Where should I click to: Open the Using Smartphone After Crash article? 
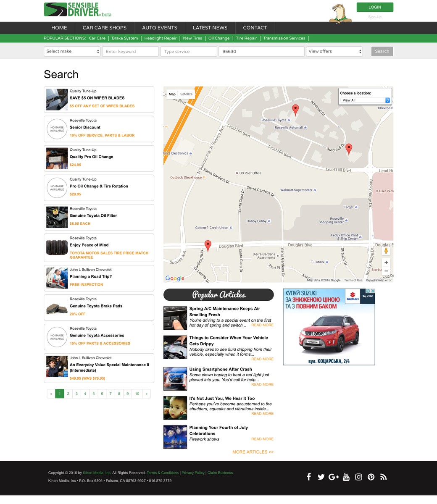[221, 369]
